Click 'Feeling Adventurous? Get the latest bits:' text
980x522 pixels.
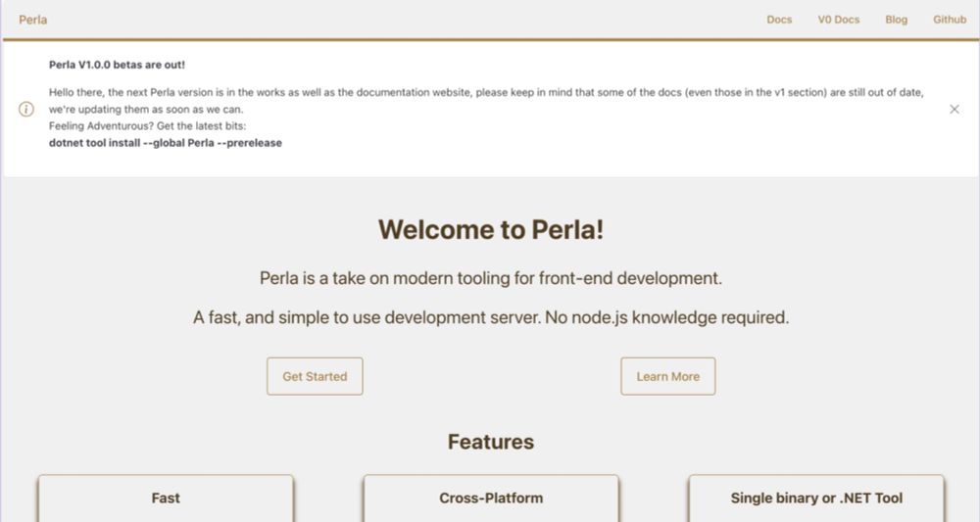click(x=148, y=126)
